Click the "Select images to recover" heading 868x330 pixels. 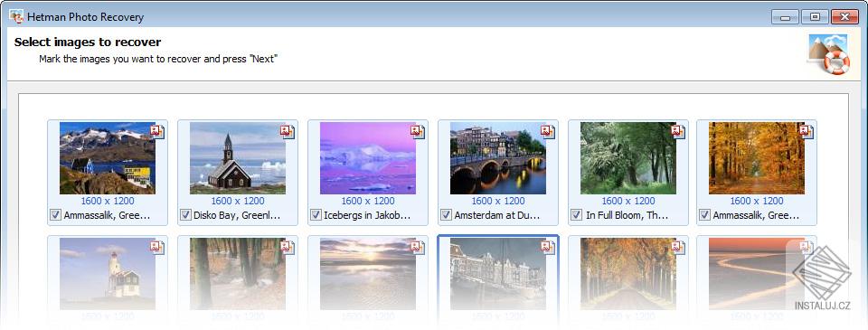point(88,42)
